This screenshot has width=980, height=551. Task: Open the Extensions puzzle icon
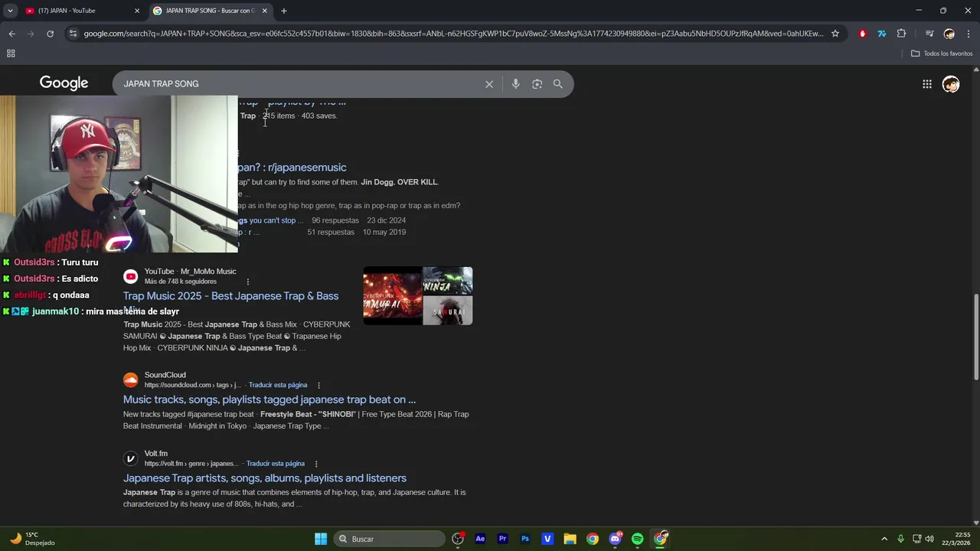(901, 34)
